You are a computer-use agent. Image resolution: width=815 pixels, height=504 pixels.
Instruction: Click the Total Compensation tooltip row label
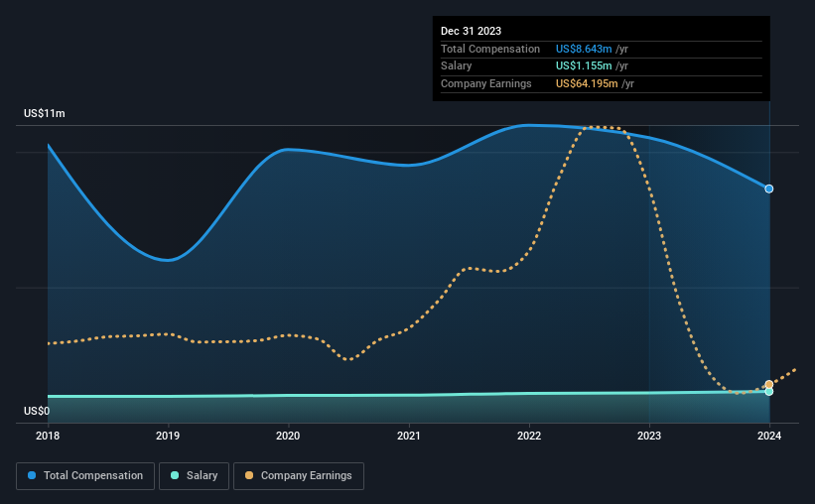click(x=490, y=49)
